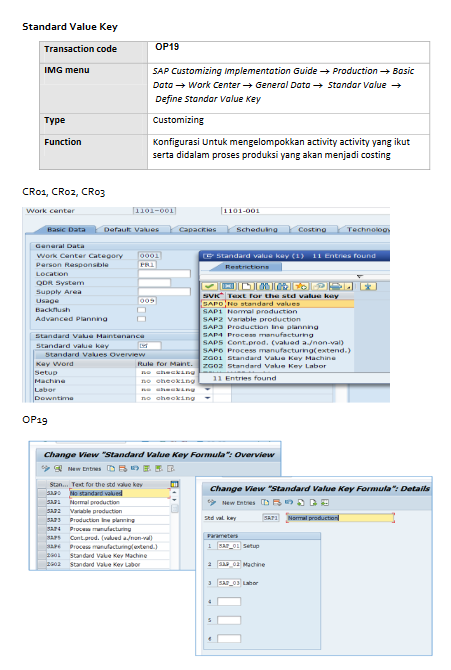Click the Location input field
451x670 pixels.
click(x=164, y=273)
